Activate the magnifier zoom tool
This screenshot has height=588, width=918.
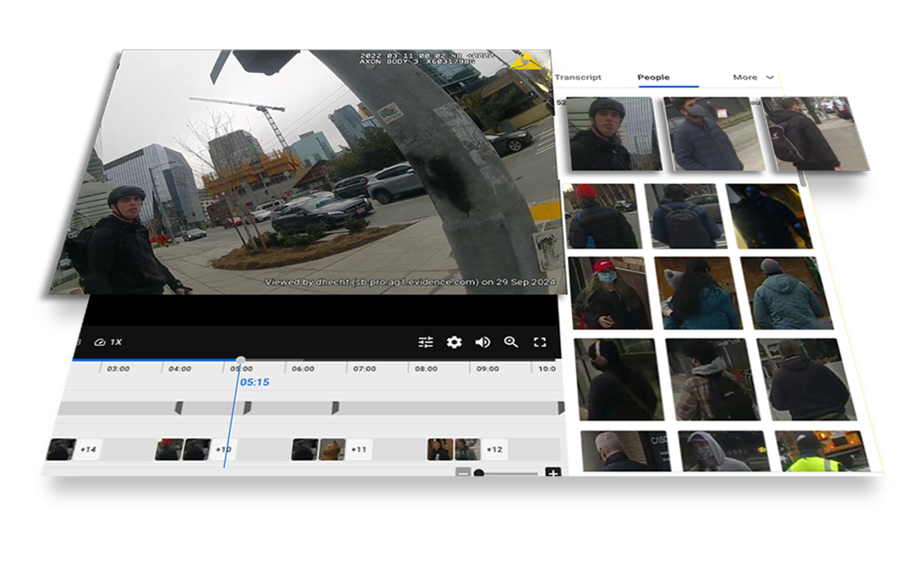pos(511,342)
